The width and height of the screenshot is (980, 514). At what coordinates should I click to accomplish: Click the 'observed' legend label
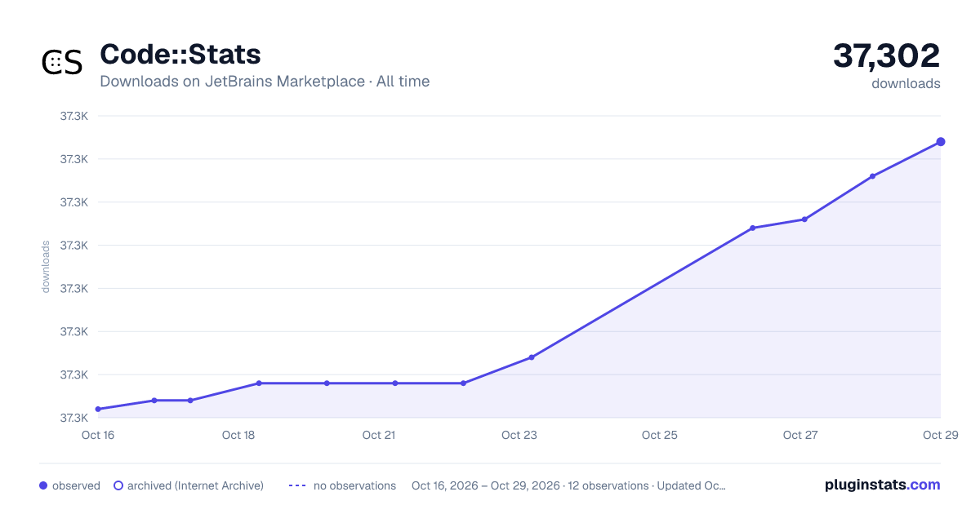click(x=76, y=485)
